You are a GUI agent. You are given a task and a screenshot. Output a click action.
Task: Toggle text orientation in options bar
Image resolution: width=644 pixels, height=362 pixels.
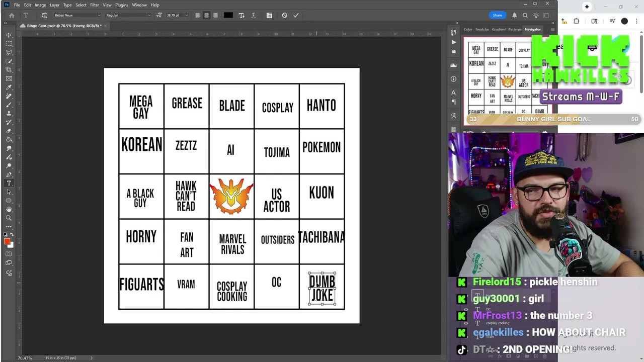point(44,15)
